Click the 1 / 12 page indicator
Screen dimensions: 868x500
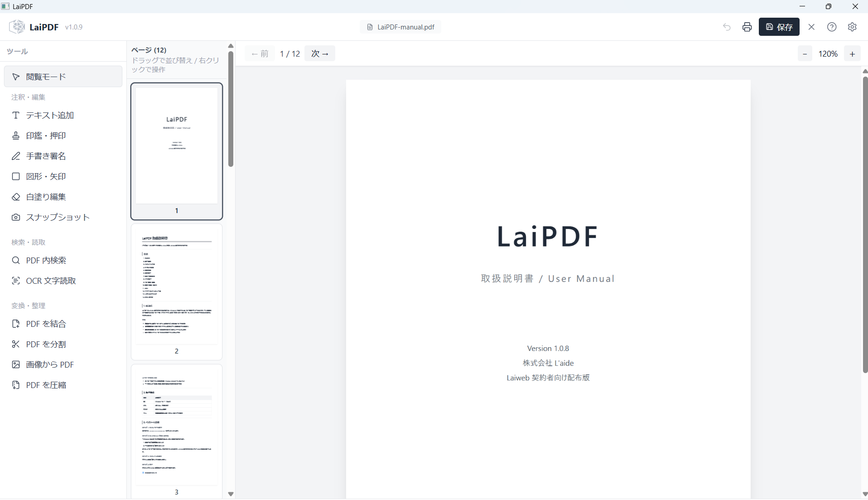pos(290,53)
